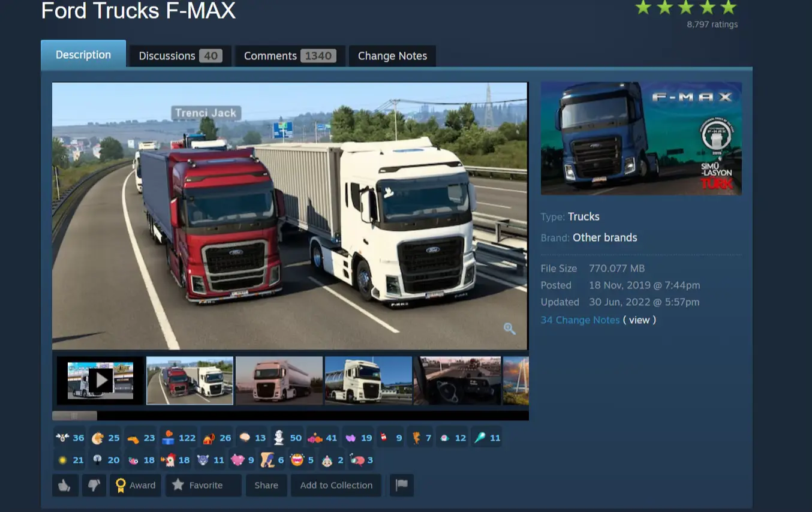The width and height of the screenshot is (812, 512).
Task: Click the view link beside change notes
Action: (639, 320)
